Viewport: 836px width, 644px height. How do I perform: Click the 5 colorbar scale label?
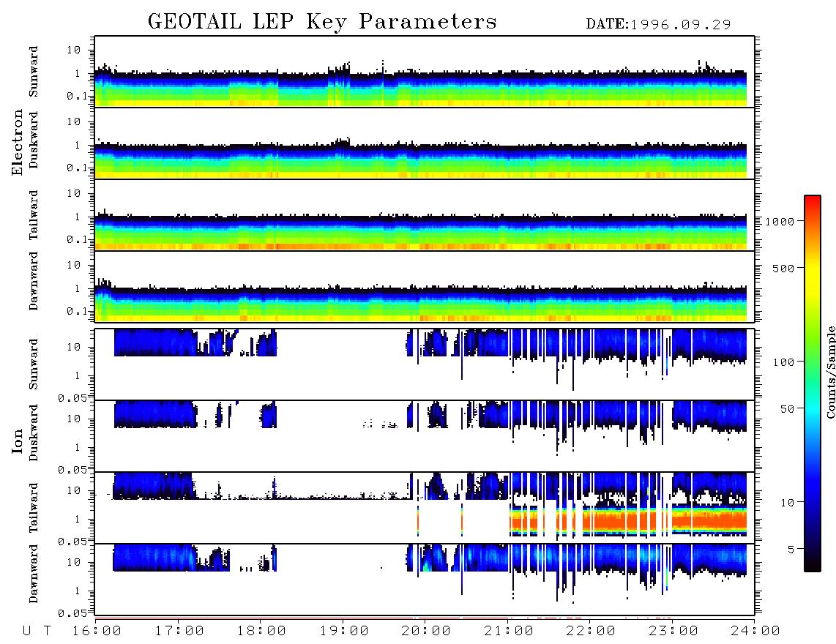791,550
